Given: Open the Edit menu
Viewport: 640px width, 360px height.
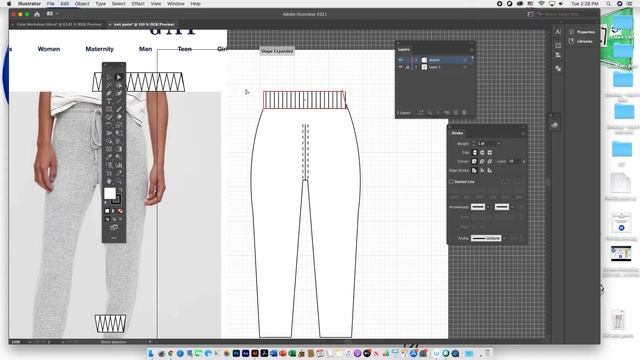Looking at the screenshot, I should tap(64, 4).
